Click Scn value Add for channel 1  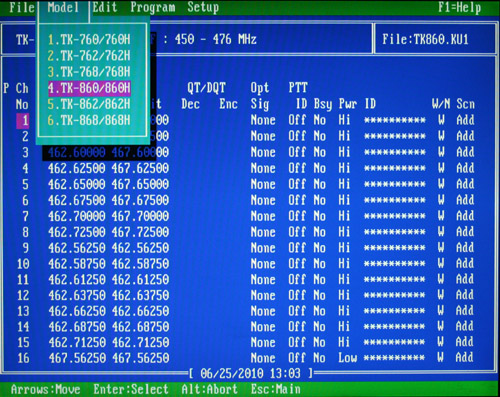point(465,120)
